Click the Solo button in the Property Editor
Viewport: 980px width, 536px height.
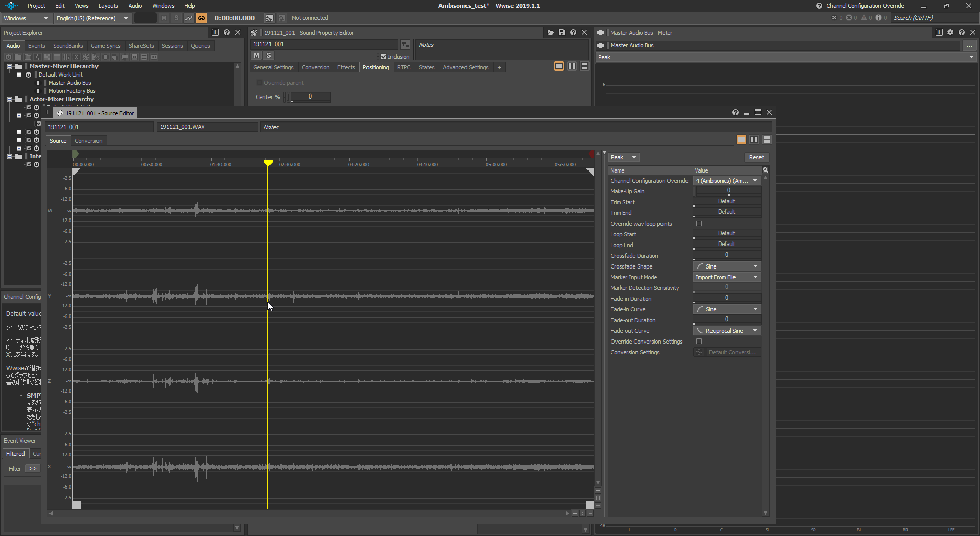pyautogui.click(x=268, y=56)
